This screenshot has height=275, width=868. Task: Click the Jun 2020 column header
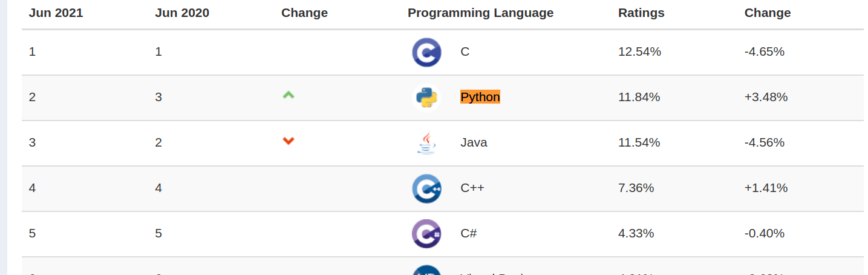pyautogui.click(x=182, y=13)
